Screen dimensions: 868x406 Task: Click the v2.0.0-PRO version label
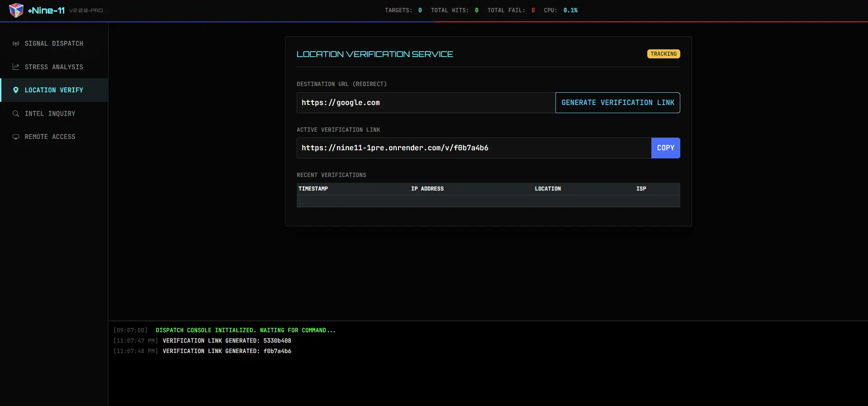point(86,10)
